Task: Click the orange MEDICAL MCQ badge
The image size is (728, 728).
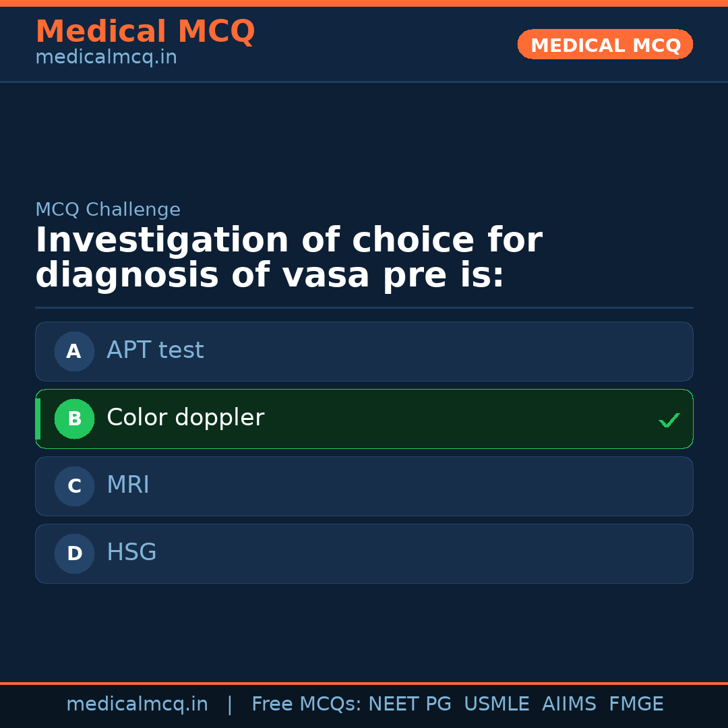Action: (605, 44)
